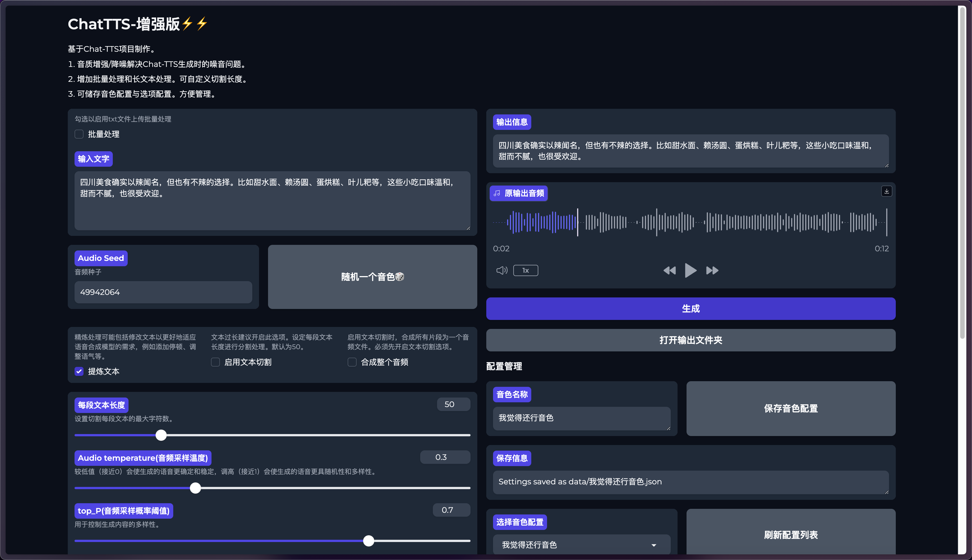Change playback speed with the 1x button
Screen dimensions: 972x560
(x=525, y=270)
